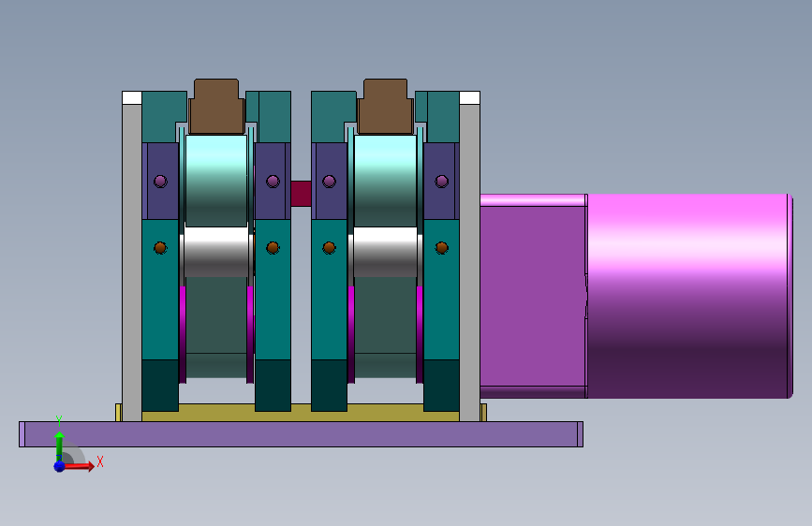Pick the long purple base plate

[301, 434]
